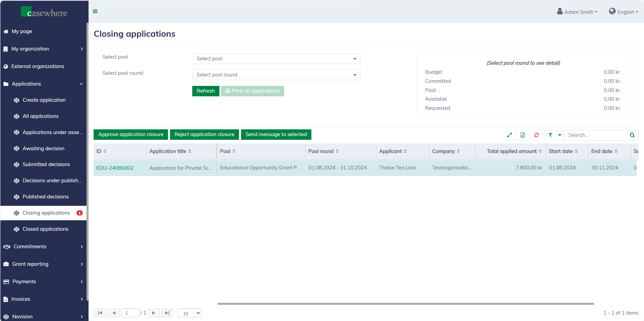Click the horizontal table scrollbar
Viewport: 644px width, 321px height.
(x=405, y=304)
